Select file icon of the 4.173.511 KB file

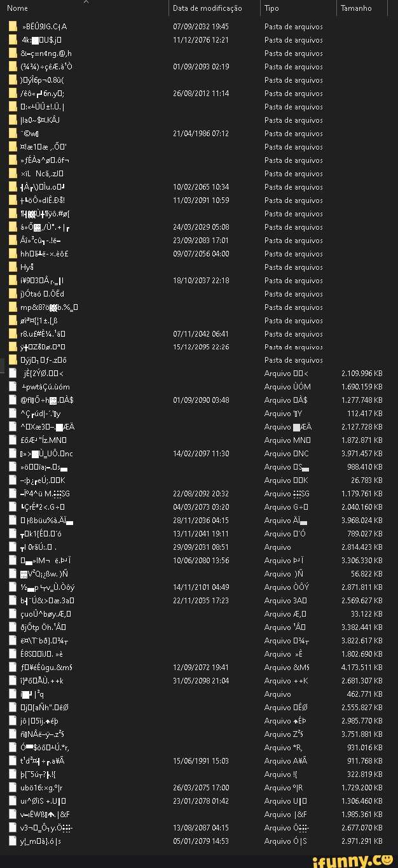[x=13, y=668]
